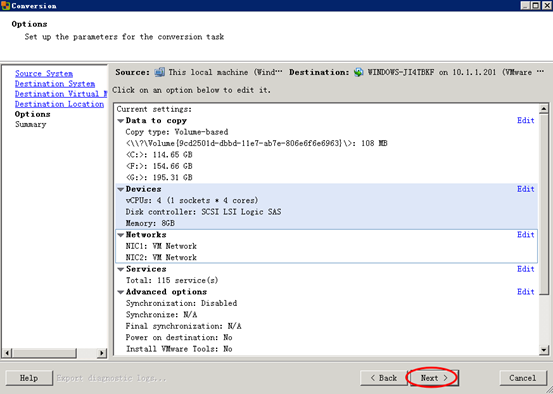
Task: Go to the Source System step
Action: click(x=44, y=74)
